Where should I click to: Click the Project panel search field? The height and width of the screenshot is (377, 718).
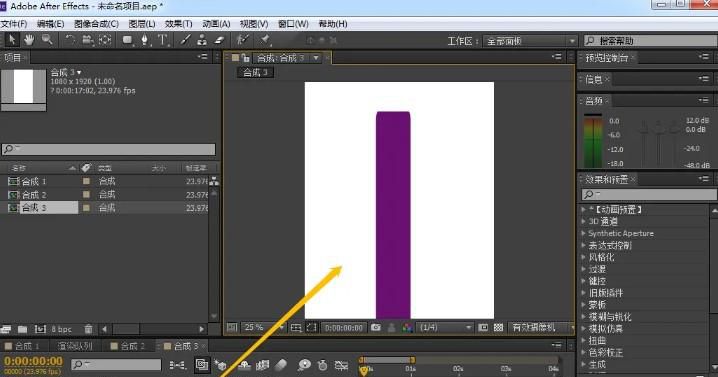point(108,149)
